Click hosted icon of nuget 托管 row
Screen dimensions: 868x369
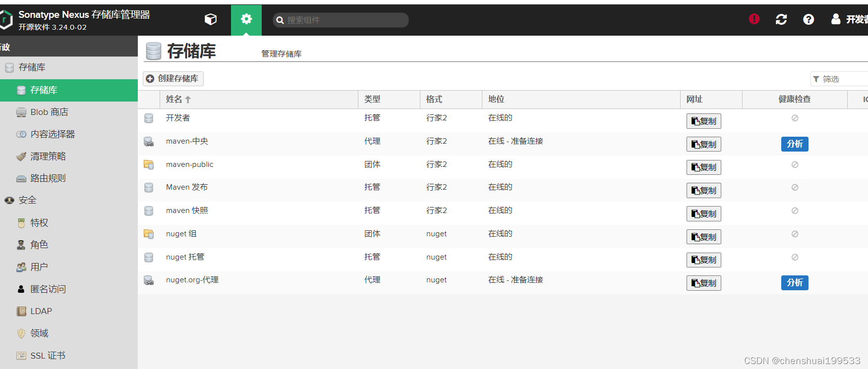point(149,258)
